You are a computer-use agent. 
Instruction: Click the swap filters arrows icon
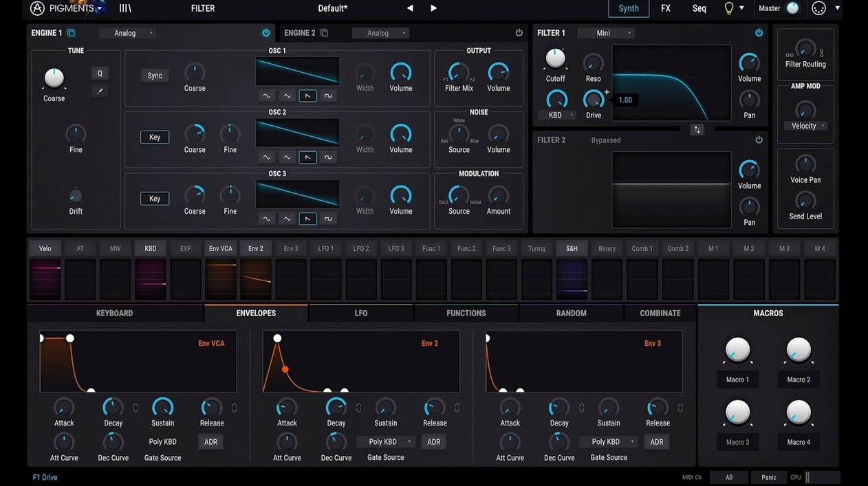pyautogui.click(x=697, y=129)
